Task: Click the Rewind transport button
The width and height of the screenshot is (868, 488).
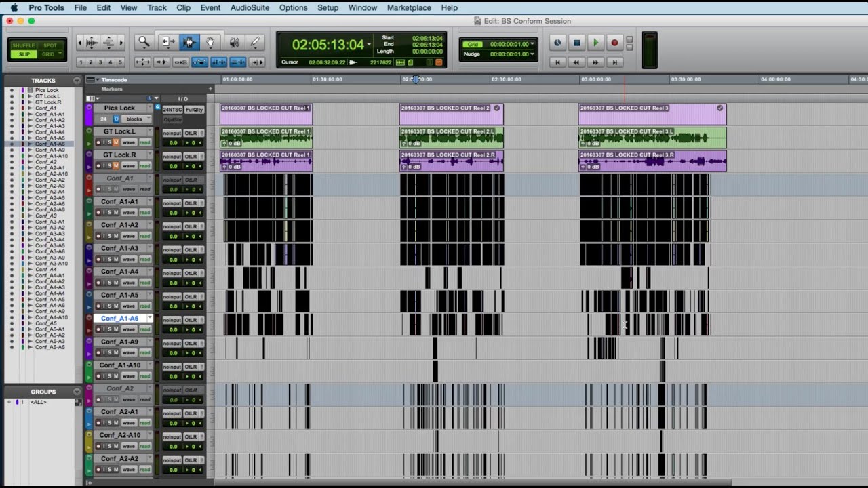Action: (x=576, y=62)
